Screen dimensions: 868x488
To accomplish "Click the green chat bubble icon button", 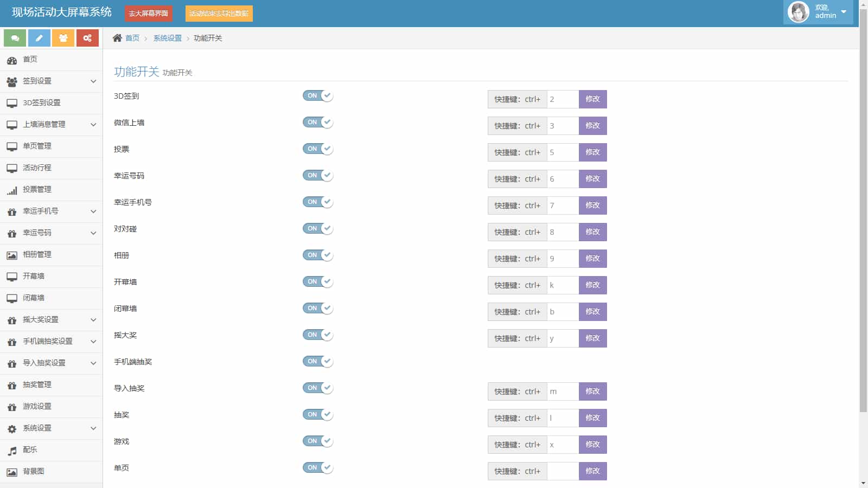I will pyautogui.click(x=15, y=38).
